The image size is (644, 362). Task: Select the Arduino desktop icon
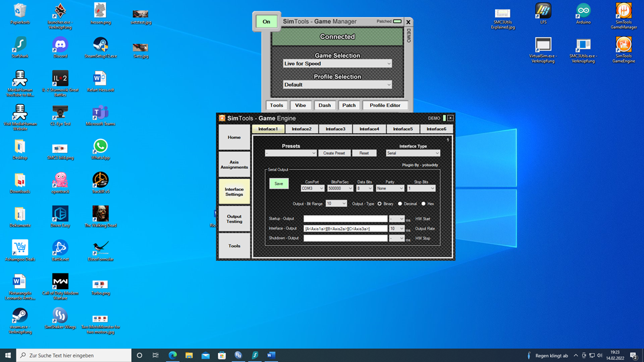(x=583, y=13)
